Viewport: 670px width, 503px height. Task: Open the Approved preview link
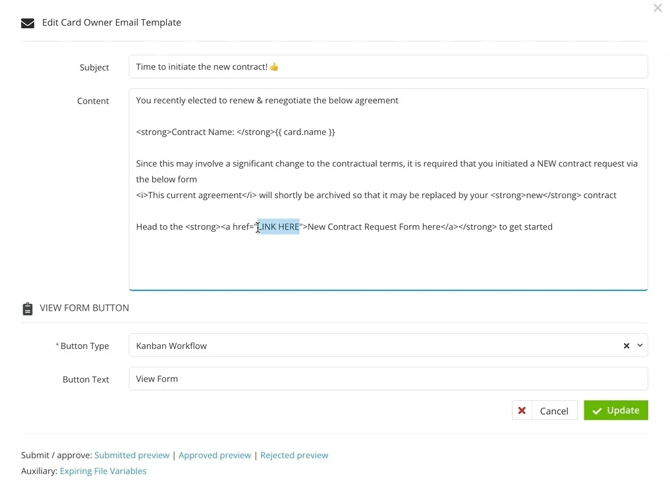[215, 455]
